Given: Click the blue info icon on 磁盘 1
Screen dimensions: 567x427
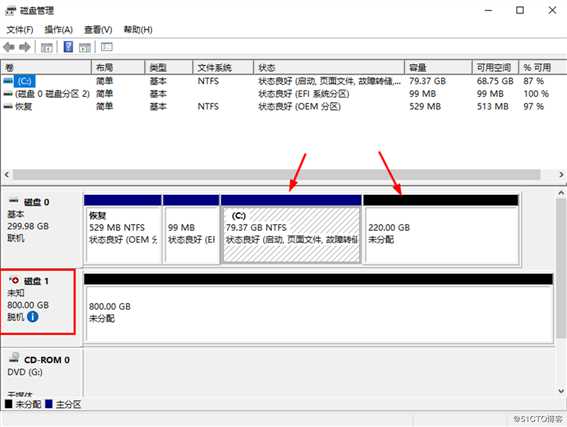Looking at the screenshot, I should (33, 317).
